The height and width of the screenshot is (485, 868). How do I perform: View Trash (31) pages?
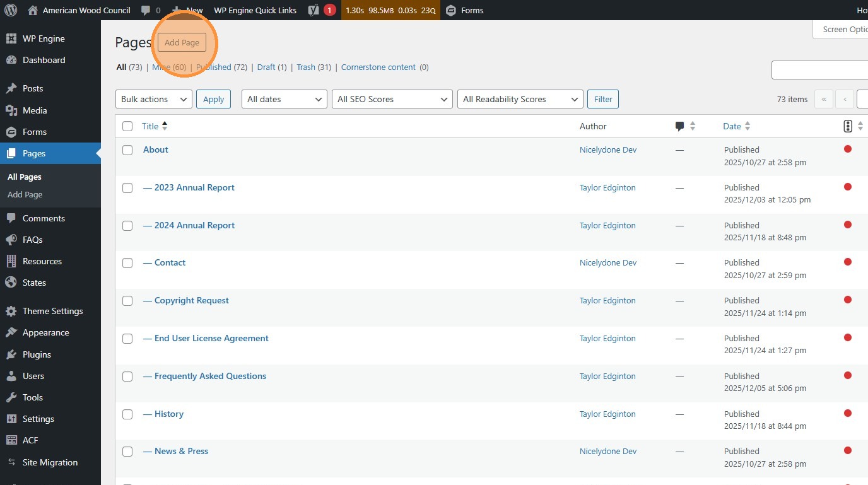coord(314,67)
